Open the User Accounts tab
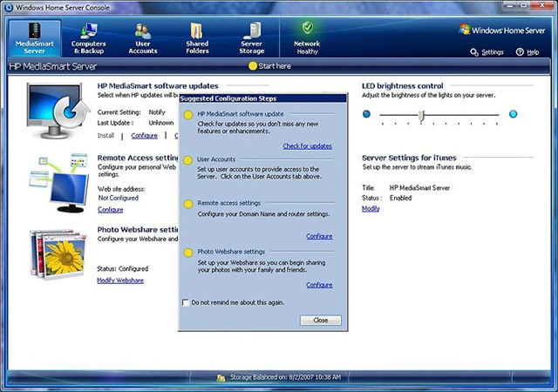This screenshot has width=558, height=392. [x=143, y=38]
